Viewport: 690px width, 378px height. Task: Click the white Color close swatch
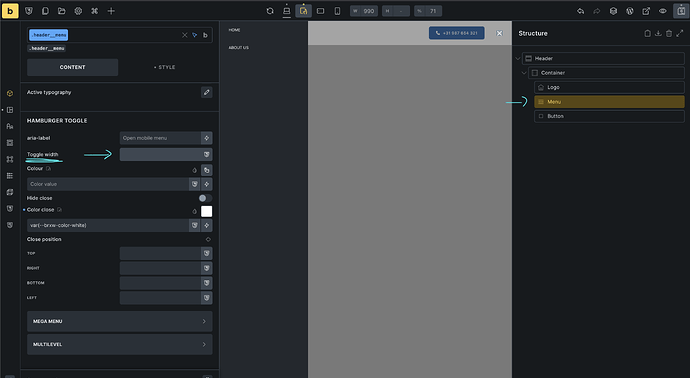(x=206, y=211)
